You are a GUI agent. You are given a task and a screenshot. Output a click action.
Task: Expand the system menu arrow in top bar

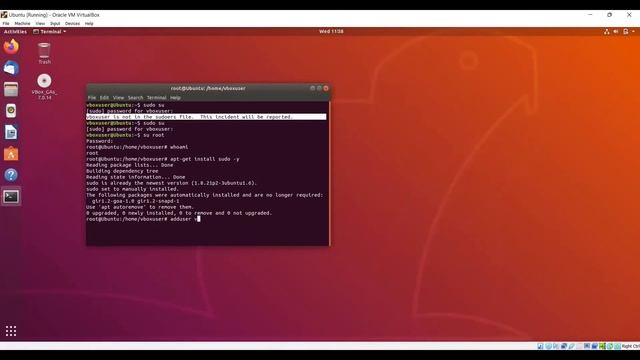click(x=633, y=31)
